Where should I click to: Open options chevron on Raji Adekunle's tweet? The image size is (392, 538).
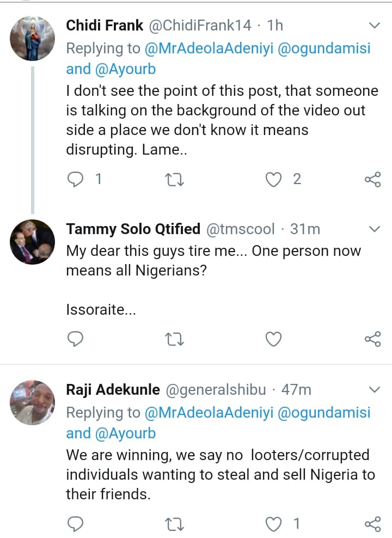coord(375,390)
